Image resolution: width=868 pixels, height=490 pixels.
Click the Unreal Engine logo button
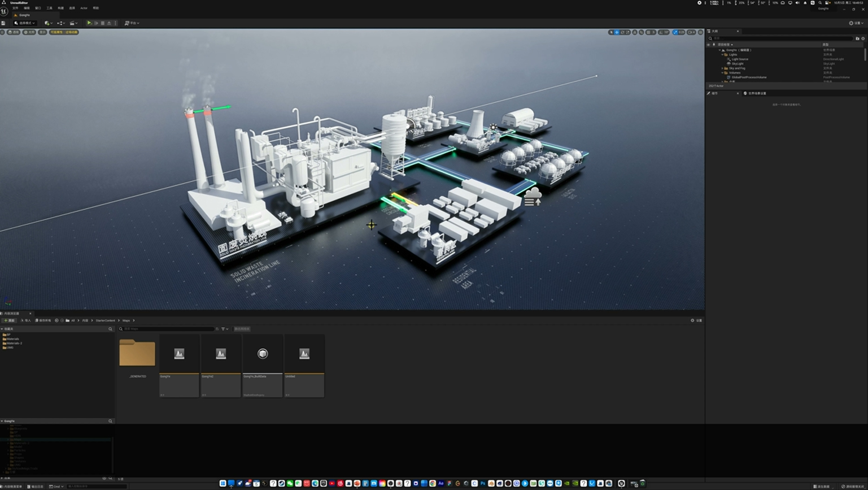[x=4, y=11]
